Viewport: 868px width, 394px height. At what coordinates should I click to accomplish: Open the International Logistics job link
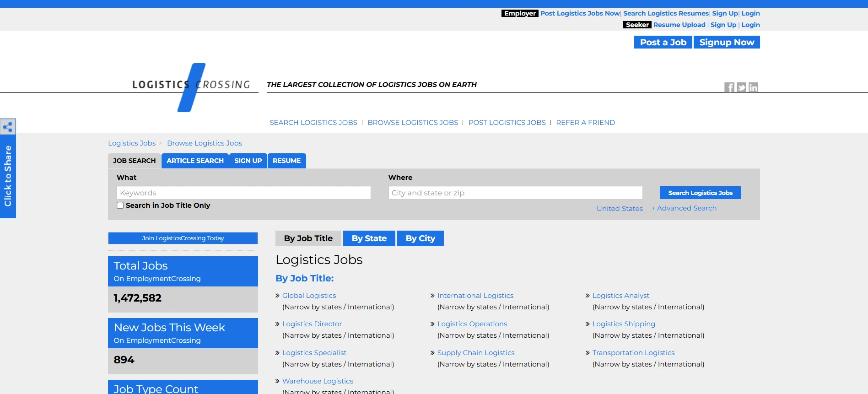pyautogui.click(x=475, y=296)
